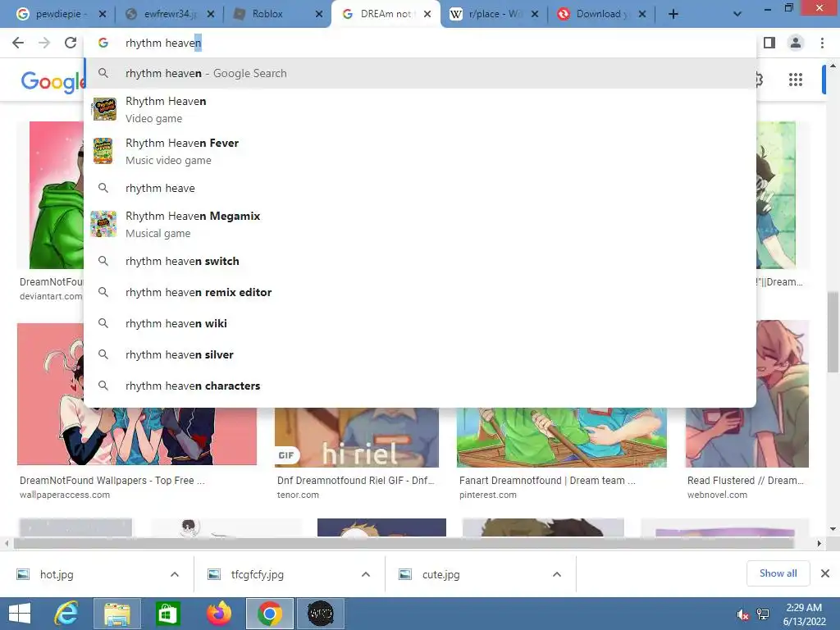Click the muted volume tray icon

point(743,615)
